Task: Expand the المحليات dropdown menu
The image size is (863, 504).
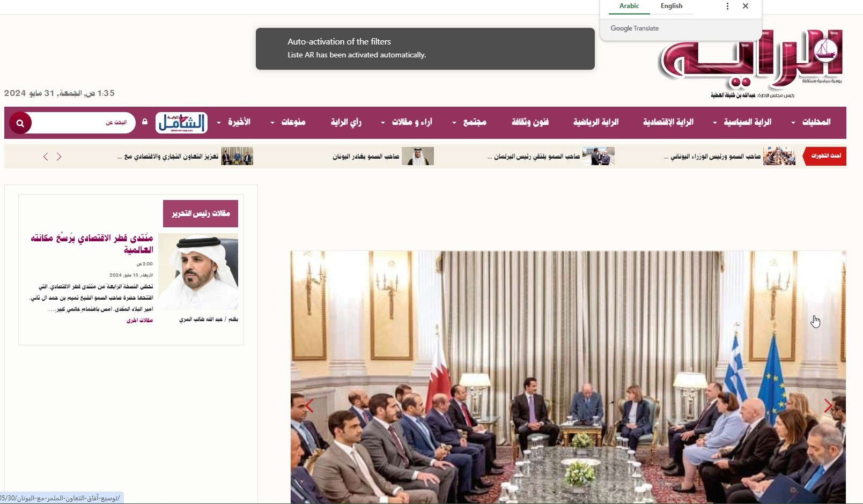Action: pyautogui.click(x=811, y=122)
